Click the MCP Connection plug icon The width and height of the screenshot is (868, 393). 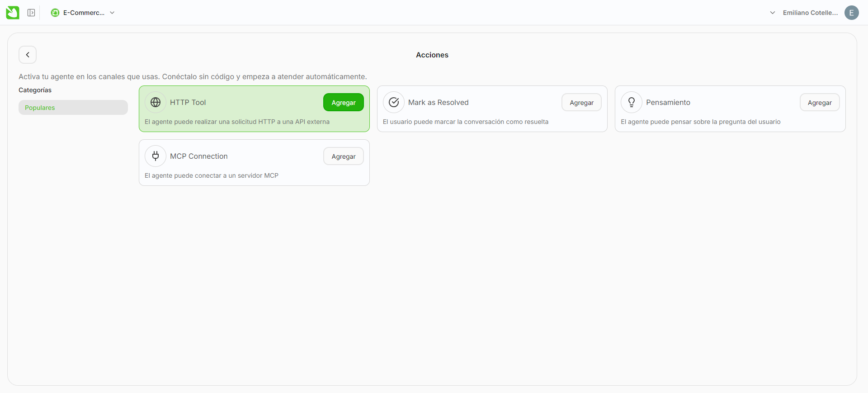[156, 156]
